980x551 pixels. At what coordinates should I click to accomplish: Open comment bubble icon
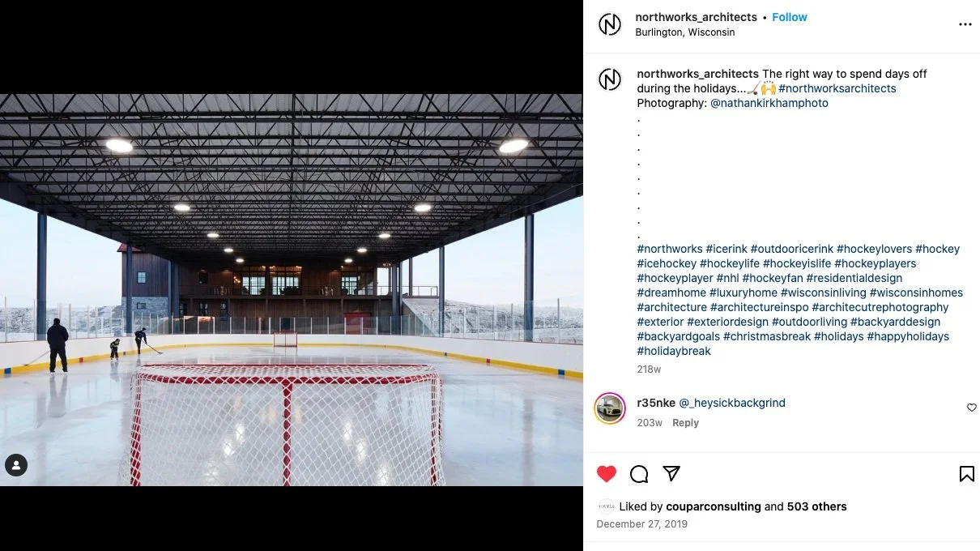(x=639, y=474)
